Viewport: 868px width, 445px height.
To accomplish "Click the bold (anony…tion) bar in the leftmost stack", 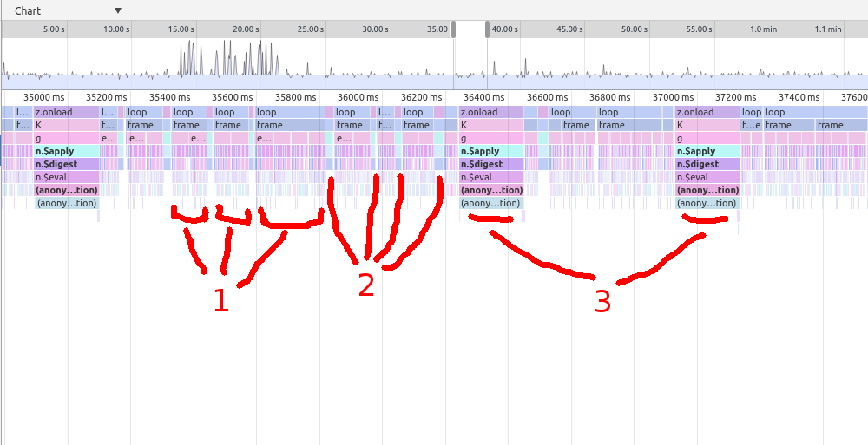I will click(x=65, y=190).
